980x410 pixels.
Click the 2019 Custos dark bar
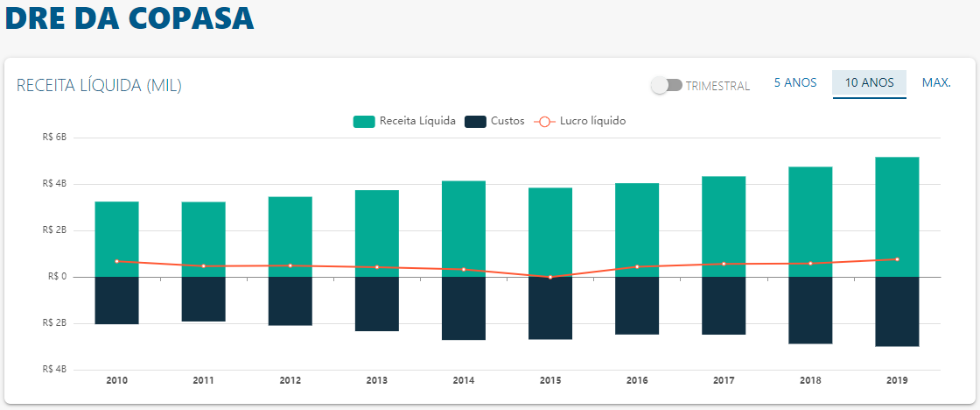click(x=898, y=311)
